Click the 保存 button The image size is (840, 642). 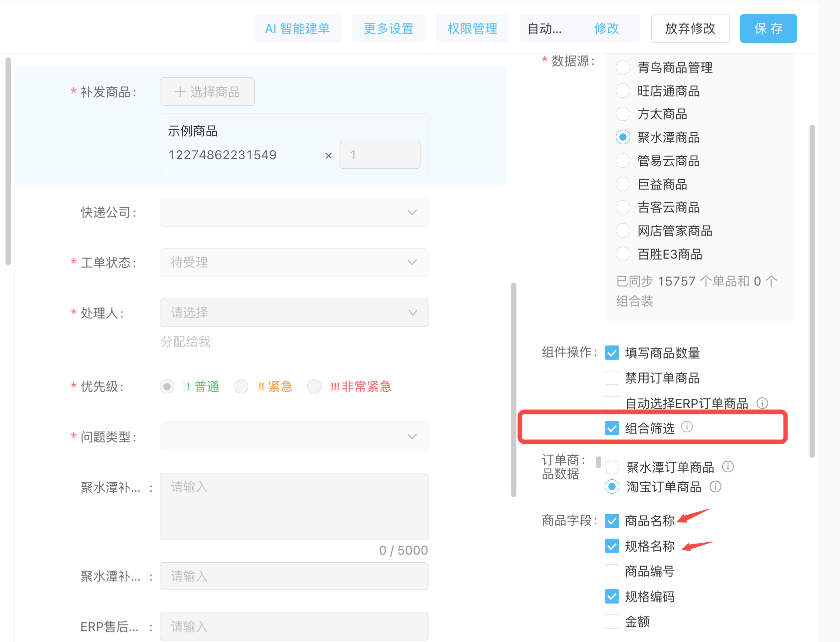tap(768, 28)
